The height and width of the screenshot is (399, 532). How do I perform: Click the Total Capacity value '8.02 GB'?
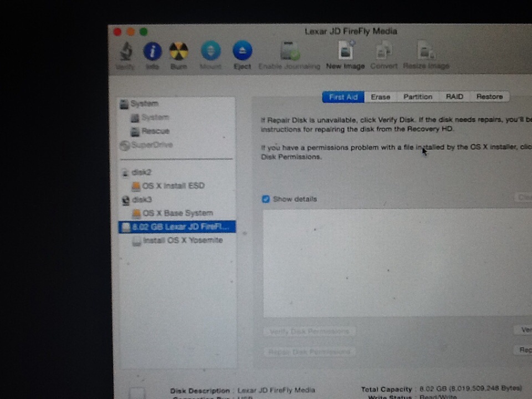tap(433, 389)
